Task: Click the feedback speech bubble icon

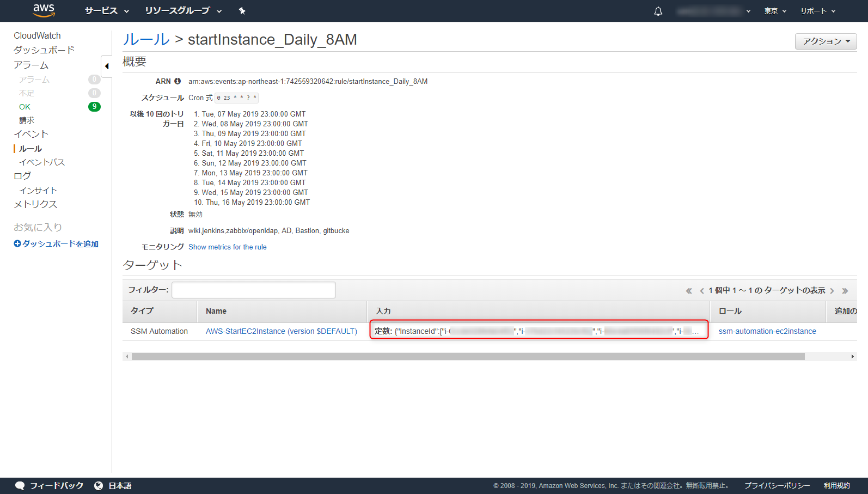Action: [x=20, y=485]
